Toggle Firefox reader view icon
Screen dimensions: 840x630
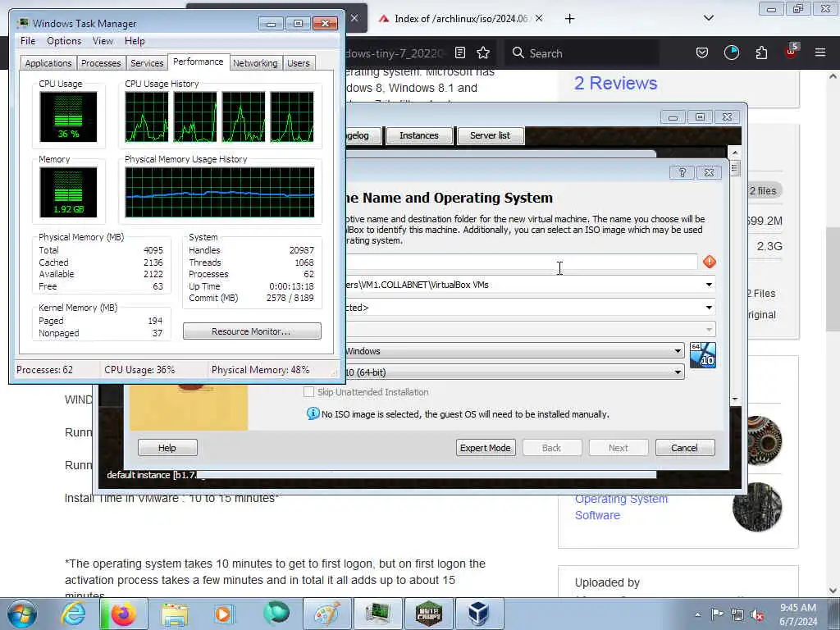[x=459, y=52]
